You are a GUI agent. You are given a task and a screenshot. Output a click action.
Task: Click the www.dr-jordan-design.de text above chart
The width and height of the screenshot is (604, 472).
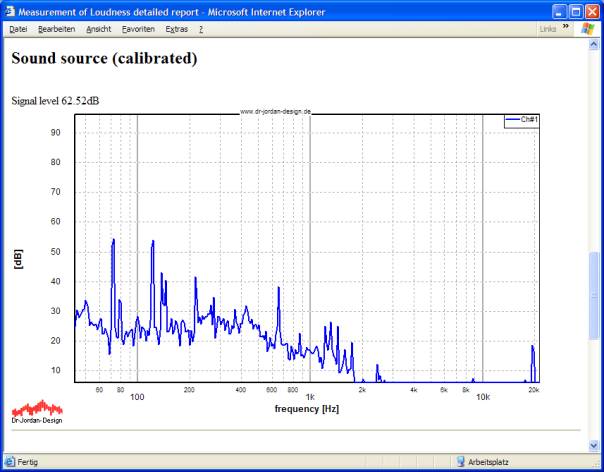pyautogui.click(x=274, y=112)
